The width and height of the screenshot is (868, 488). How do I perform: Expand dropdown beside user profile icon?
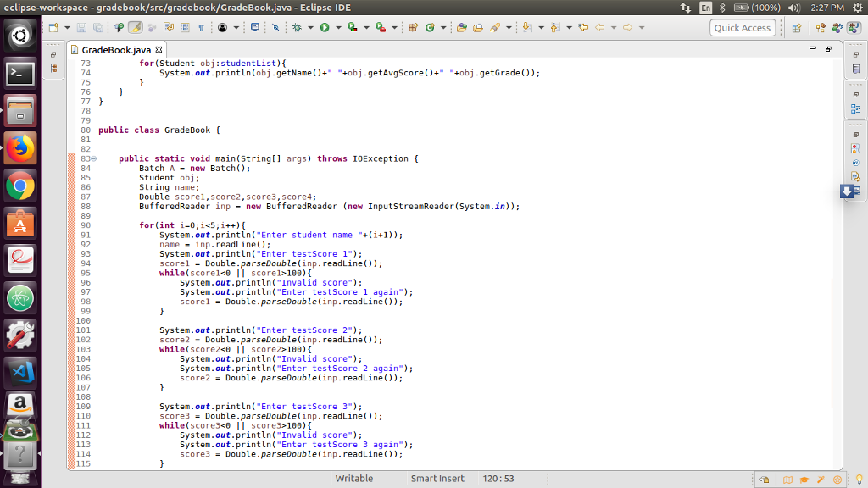tap(236, 28)
